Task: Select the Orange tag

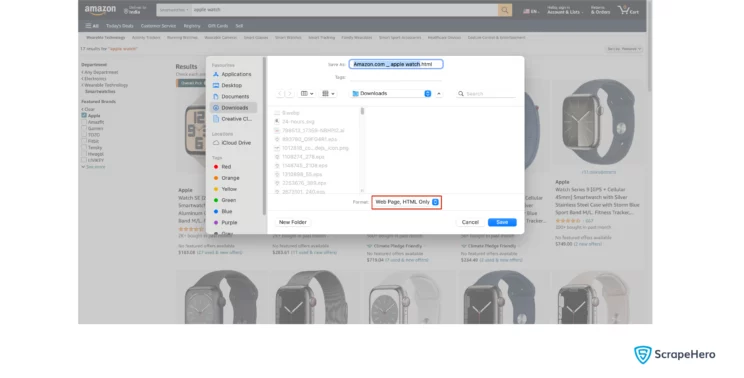Action: (227, 178)
